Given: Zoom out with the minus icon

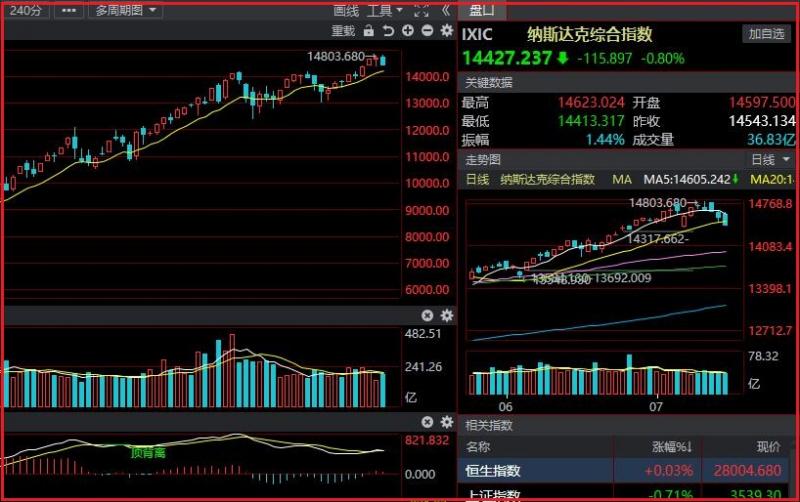Looking at the screenshot, I should click(427, 31).
